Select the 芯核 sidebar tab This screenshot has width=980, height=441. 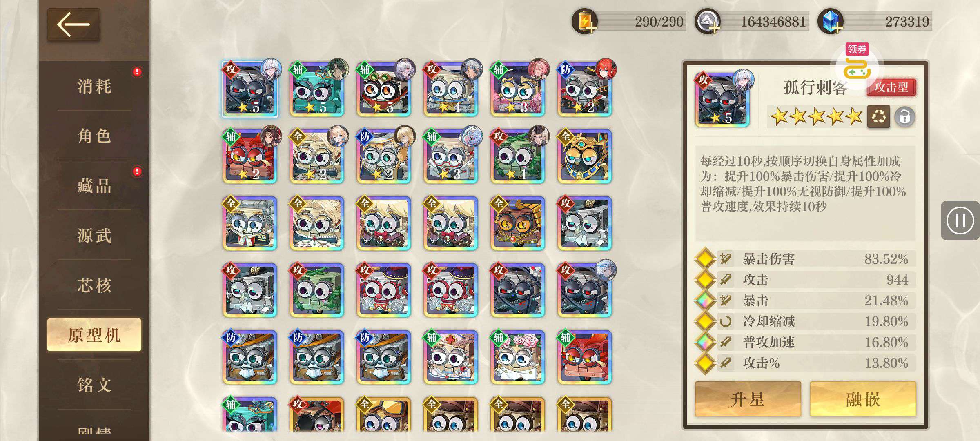[94, 285]
